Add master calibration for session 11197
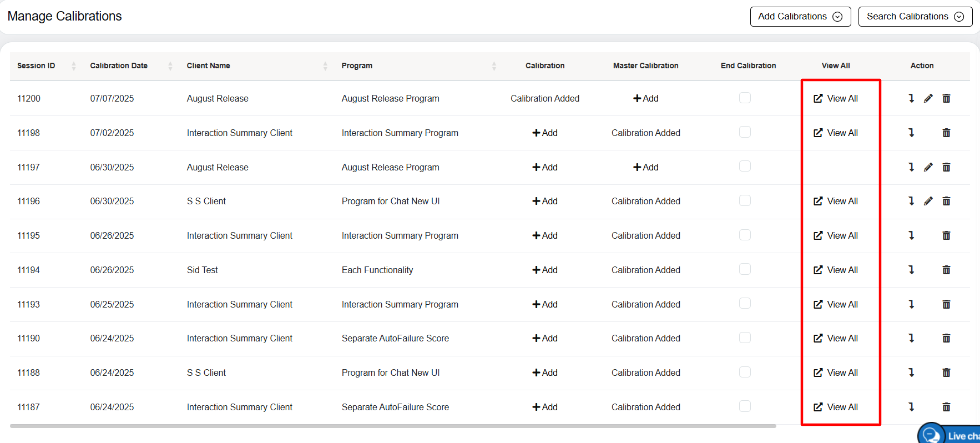 646,167
